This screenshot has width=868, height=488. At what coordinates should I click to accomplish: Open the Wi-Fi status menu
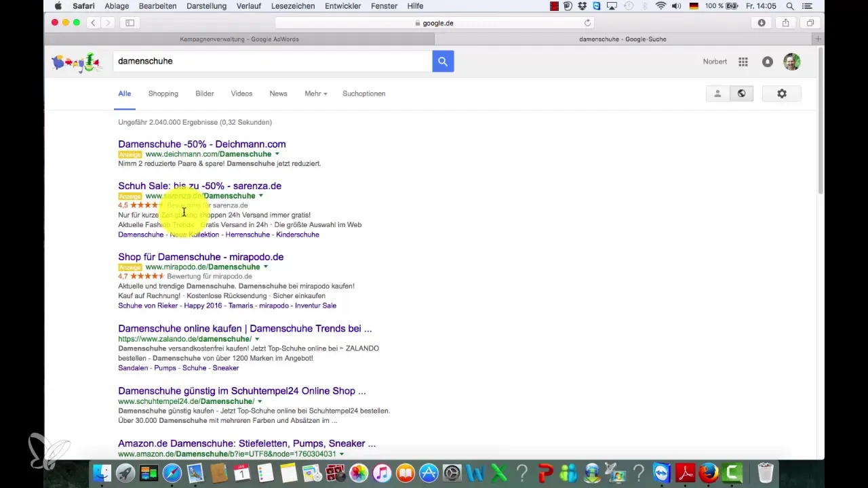pos(660,6)
